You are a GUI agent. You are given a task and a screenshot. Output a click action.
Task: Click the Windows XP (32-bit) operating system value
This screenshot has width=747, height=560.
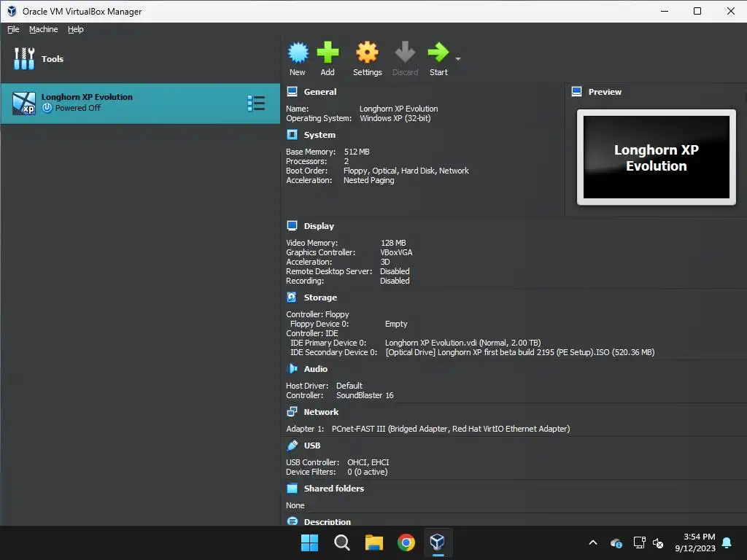click(x=395, y=119)
